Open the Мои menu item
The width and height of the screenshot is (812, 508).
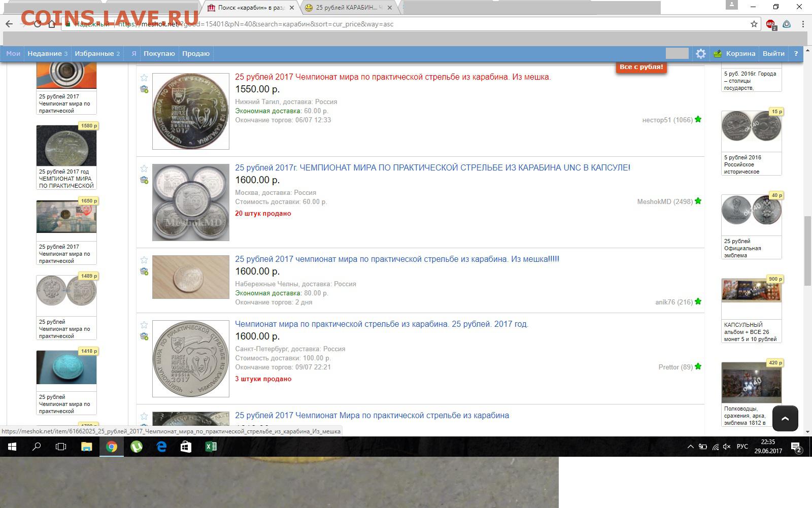click(x=13, y=53)
